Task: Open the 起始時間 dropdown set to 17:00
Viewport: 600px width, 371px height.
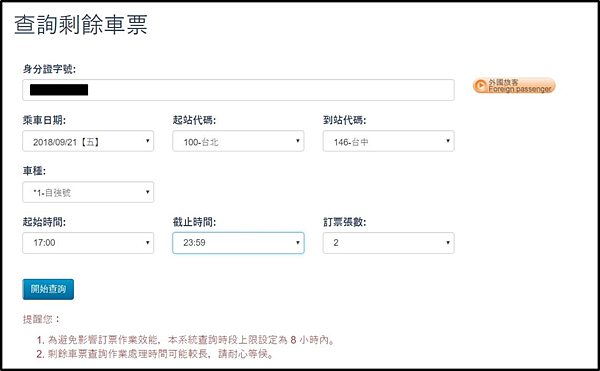Action: [x=88, y=243]
